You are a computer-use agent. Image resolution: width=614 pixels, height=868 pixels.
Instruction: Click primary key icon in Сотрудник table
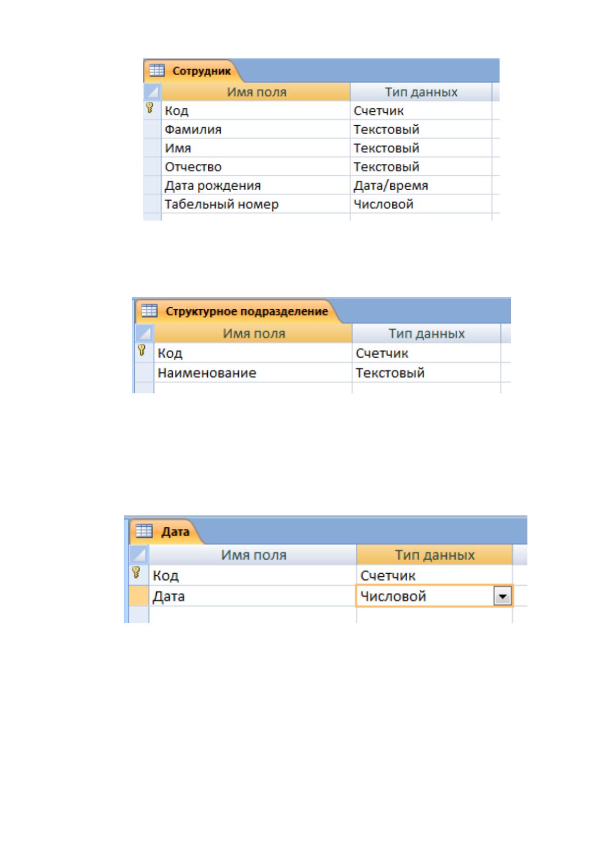click(x=150, y=108)
